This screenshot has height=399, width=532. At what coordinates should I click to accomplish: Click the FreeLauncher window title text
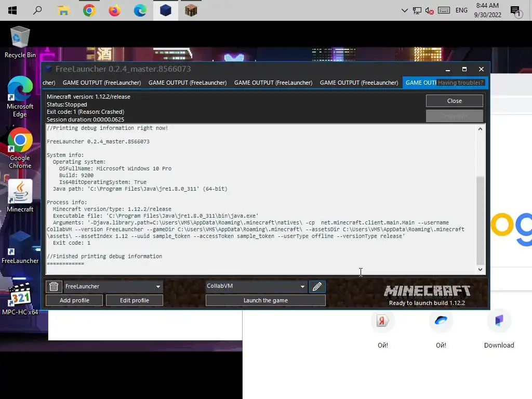(123, 69)
